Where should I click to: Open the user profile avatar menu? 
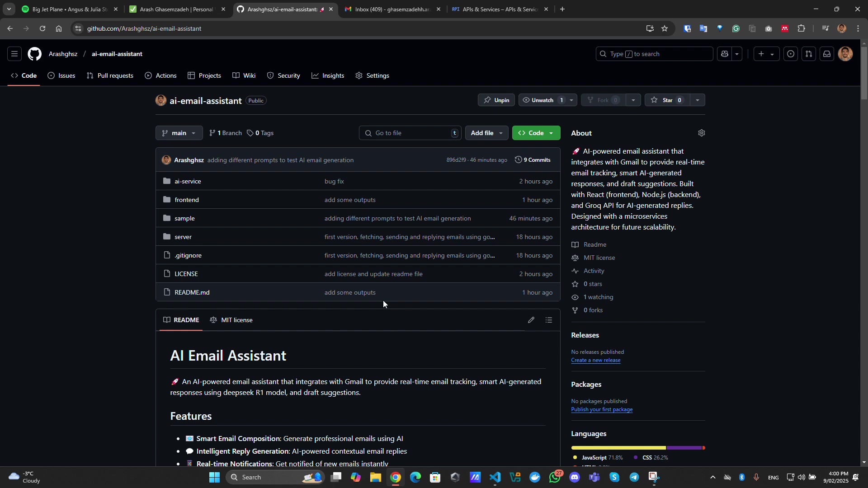pos(845,54)
